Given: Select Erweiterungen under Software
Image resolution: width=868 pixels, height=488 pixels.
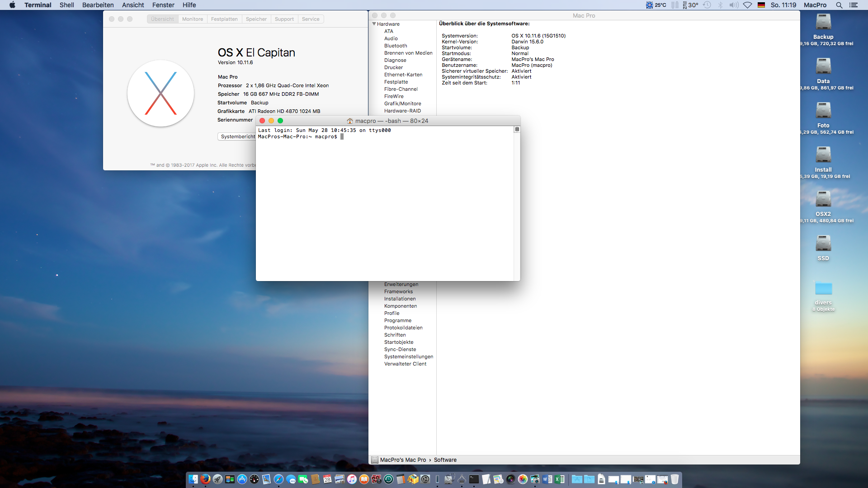Looking at the screenshot, I should point(401,284).
